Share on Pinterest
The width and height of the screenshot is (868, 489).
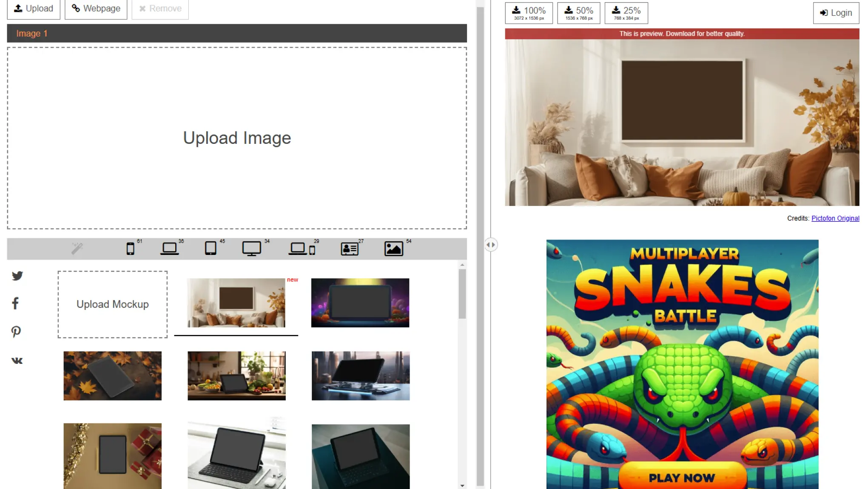(x=16, y=332)
